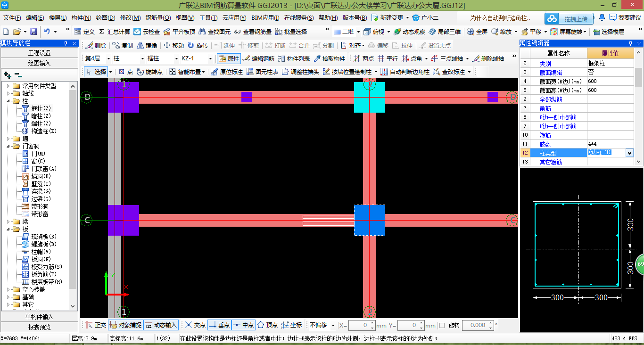The image size is (644, 345).
Task: Expand the 基础 tree node
Action: point(8,297)
